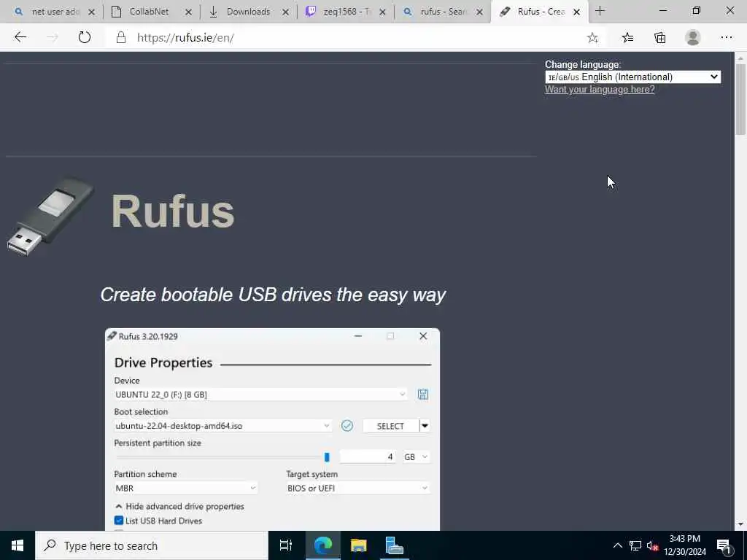This screenshot has width=747, height=560.
Task: Minimize the pictured Rufus 3.20.1929 window
Action: (357, 336)
